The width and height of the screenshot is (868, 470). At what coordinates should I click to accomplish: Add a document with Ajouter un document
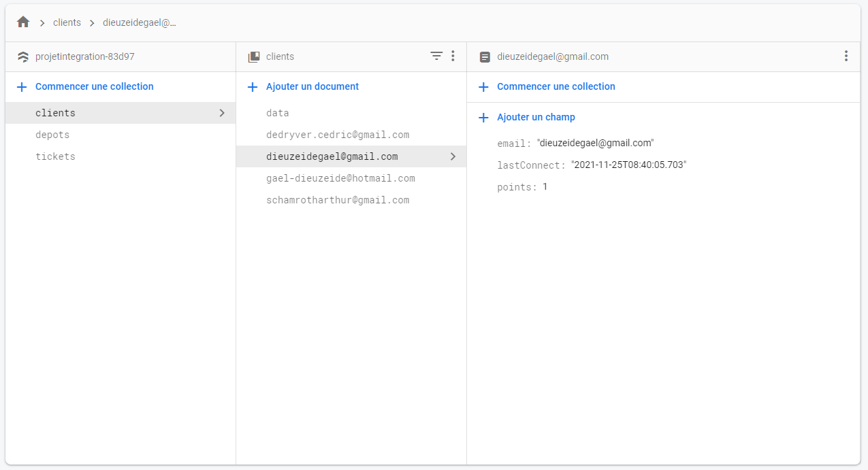pyautogui.click(x=312, y=86)
